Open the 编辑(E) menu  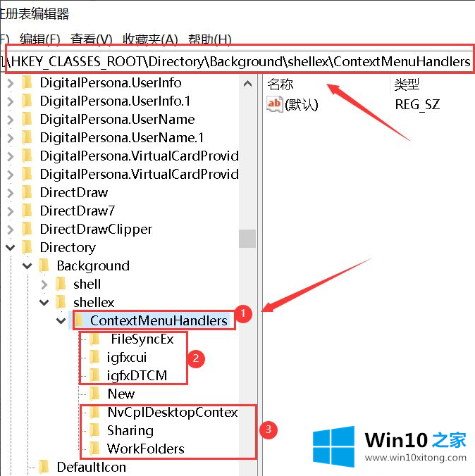39,39
